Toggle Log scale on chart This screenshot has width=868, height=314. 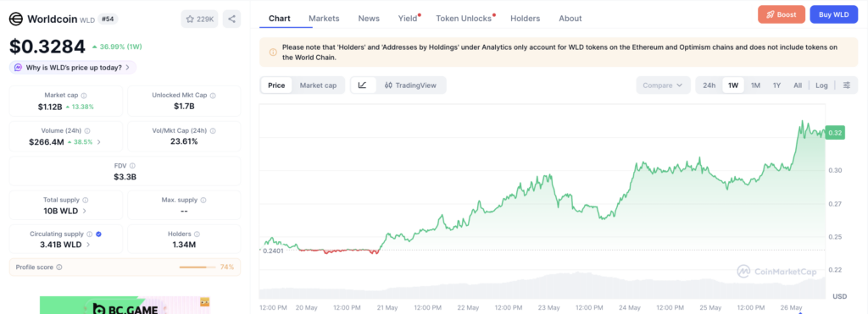pyautogui.click(x=821, y=85)
